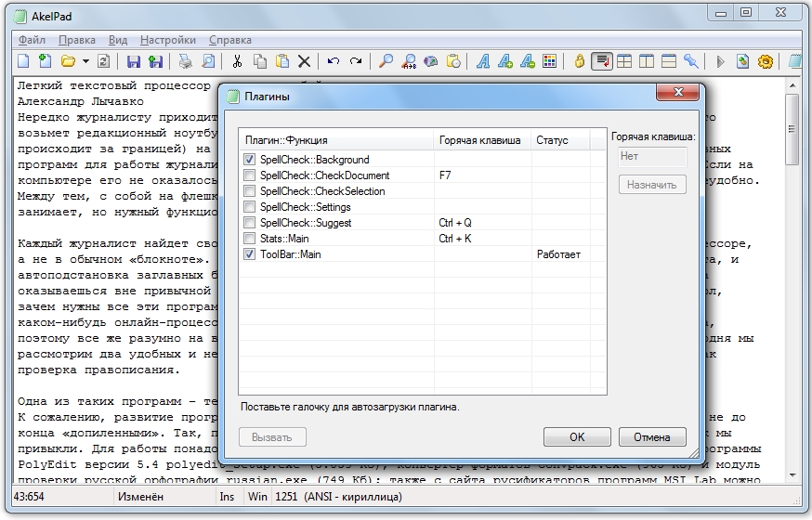The height and width of the screenshot is (520, 812).
Task: Save the document with floppy icon
Action: [x=134, y=61]
